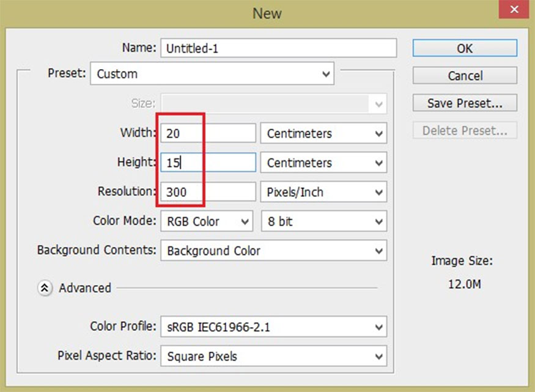The width and height of the screenshot is (535, 392).
Task: Open the Pixel Aspect Ratio dropdown
Action: pos(273,355)
